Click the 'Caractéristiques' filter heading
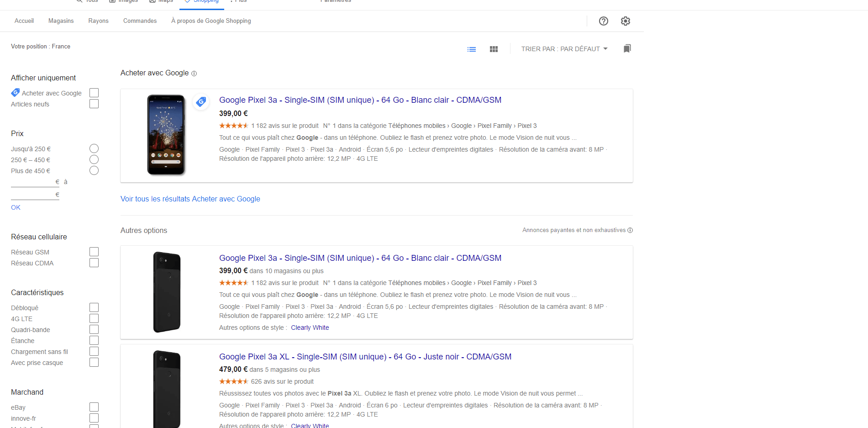The image size is (868, 428). point(37,293)
